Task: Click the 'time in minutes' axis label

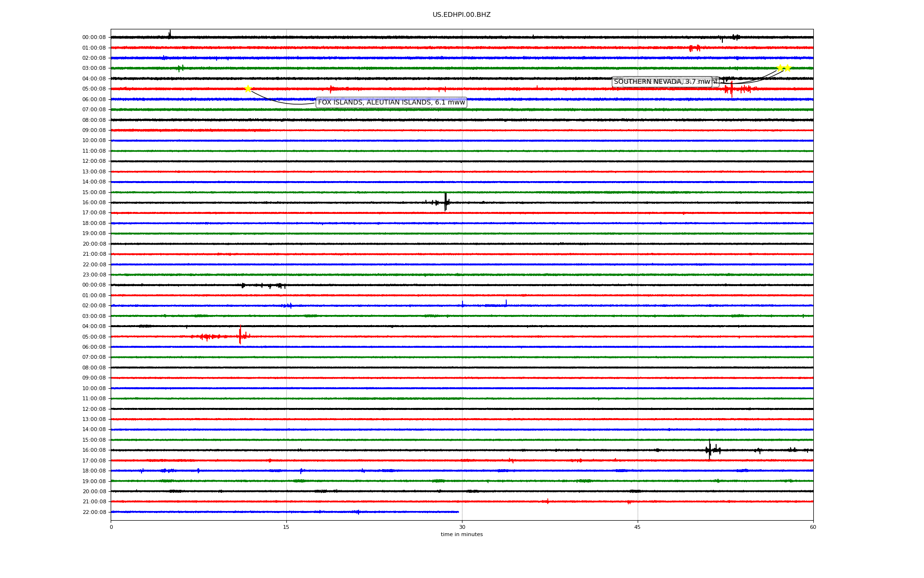Action: click(462, 534)
